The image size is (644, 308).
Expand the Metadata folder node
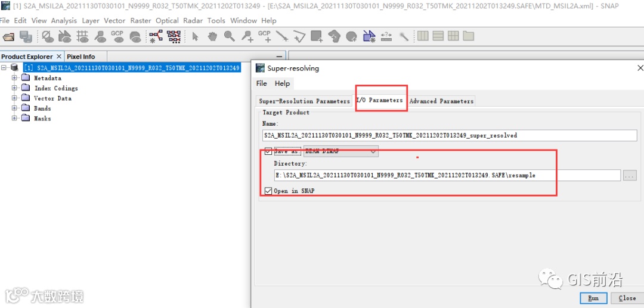[15, 78]
